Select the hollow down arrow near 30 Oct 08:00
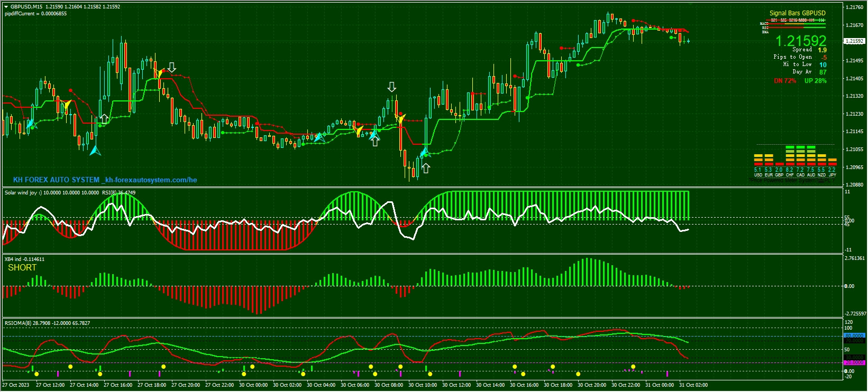868x392 pixels. pos(391,87)
